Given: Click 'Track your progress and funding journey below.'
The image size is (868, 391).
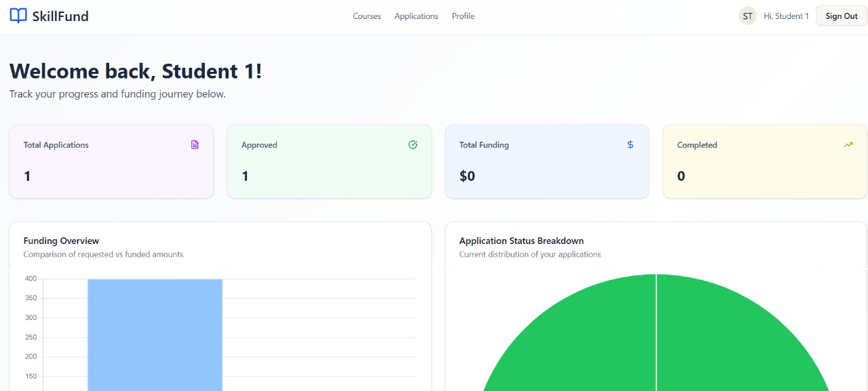Looking at the screenshot, I should (x=117, y=94).
